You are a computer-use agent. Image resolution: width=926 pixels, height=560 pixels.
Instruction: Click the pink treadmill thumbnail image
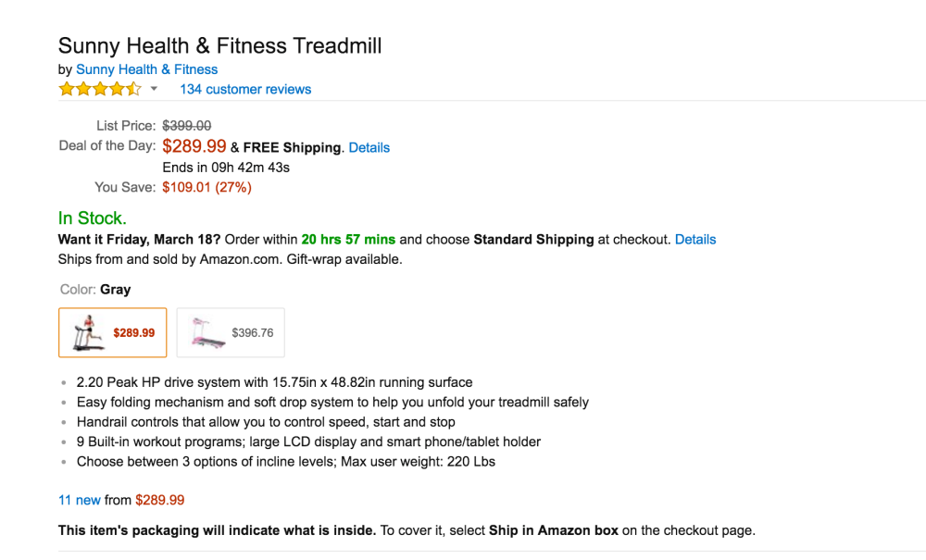tap(206, 332)
